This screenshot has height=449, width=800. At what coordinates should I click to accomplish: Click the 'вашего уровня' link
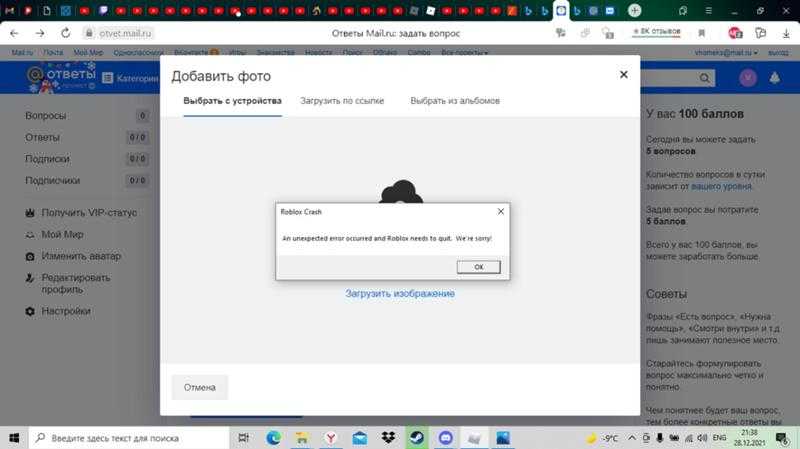click(721, 186)
